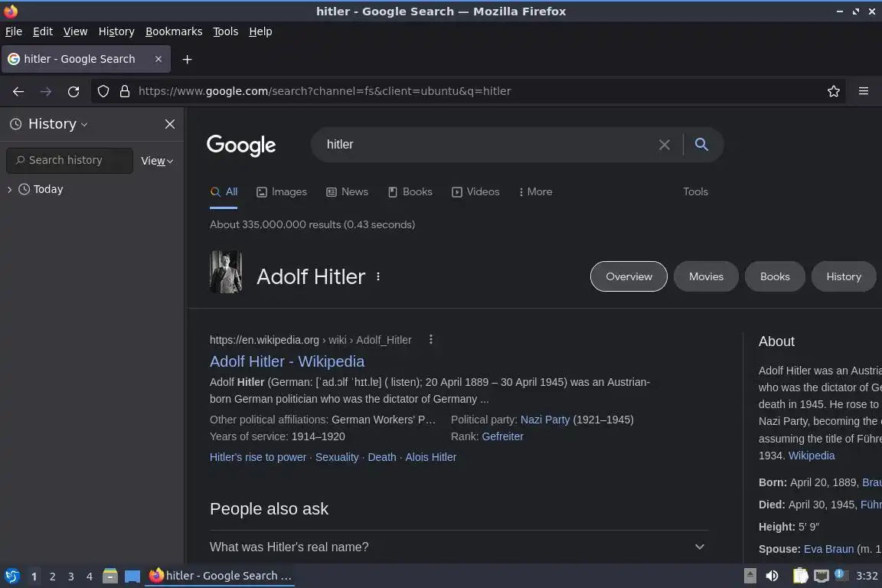The height and width of the screenshot is (588, 882).
Task: Reload the page with the refresh icon
Action: coord(73,91)
